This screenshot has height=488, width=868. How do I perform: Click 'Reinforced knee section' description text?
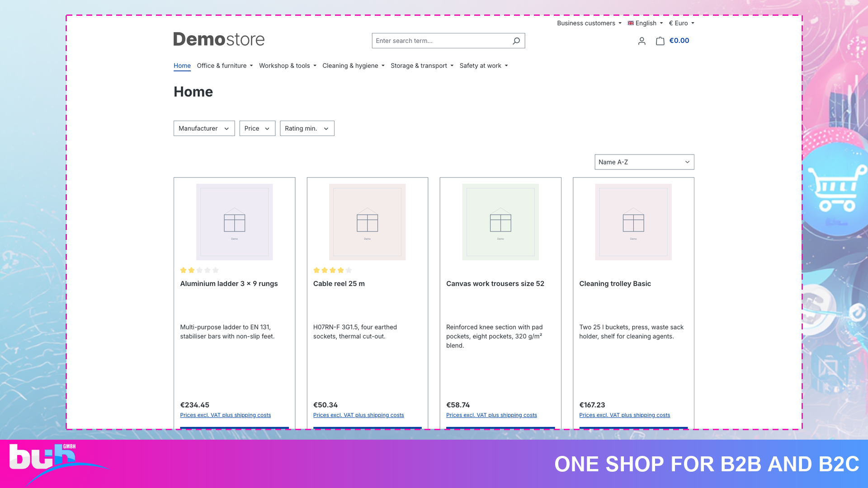[x=494, y=336]
